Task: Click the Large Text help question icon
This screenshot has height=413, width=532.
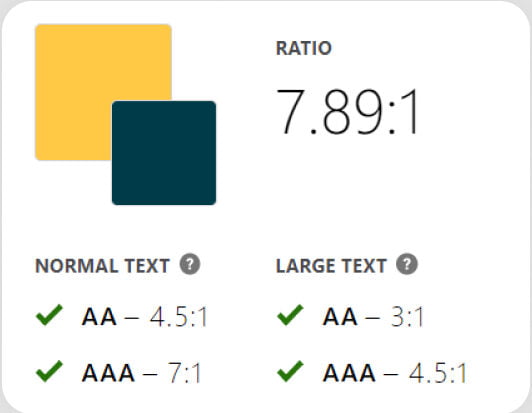Action: [407, 264]
